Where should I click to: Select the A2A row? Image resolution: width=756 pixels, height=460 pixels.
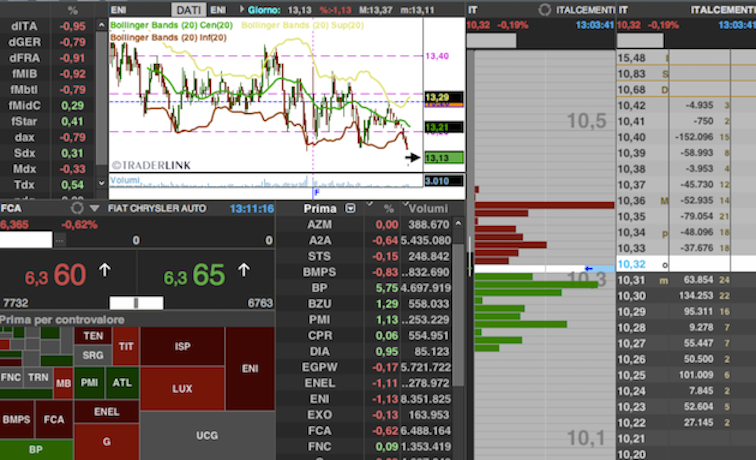coord(364,240)
